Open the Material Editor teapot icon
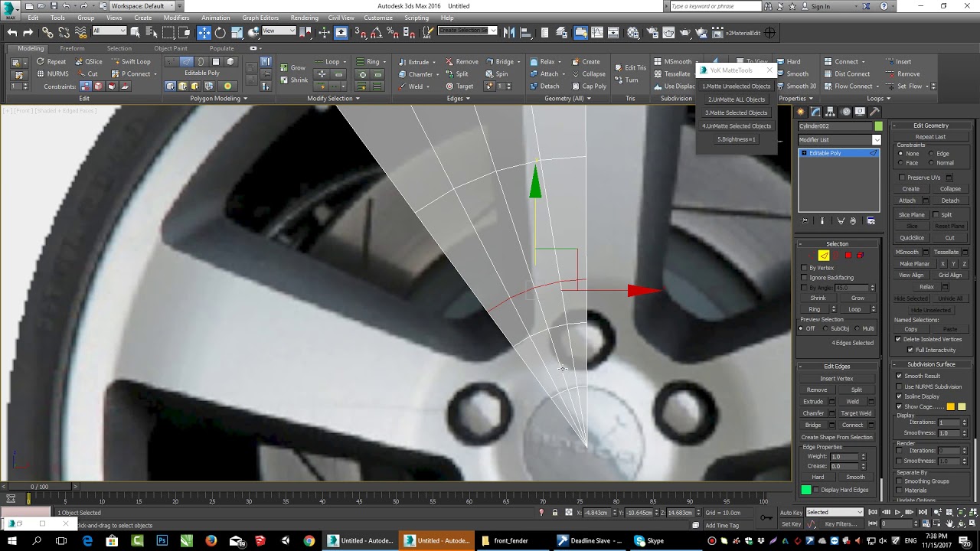The height and width of the screenshot is (551, 980). coord(633,32)
